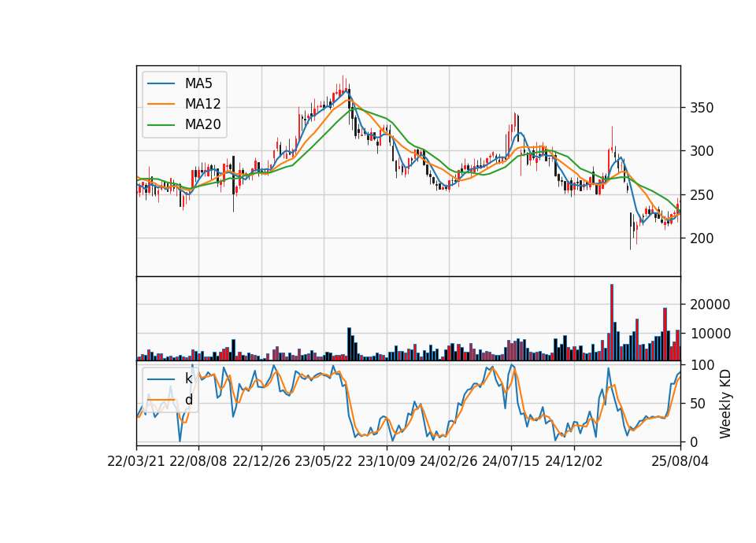Click the 22/03/21 date label
Screen dimensions: 756x543
[x=136, y=461]
